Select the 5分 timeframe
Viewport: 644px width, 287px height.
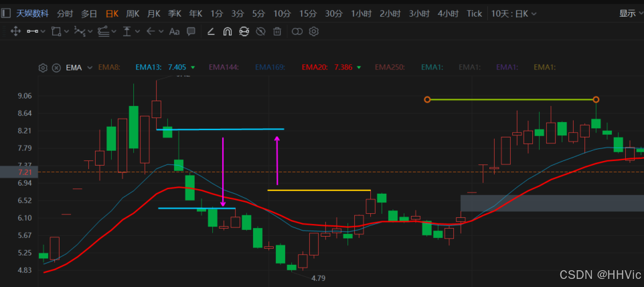(x=258, y=14)
